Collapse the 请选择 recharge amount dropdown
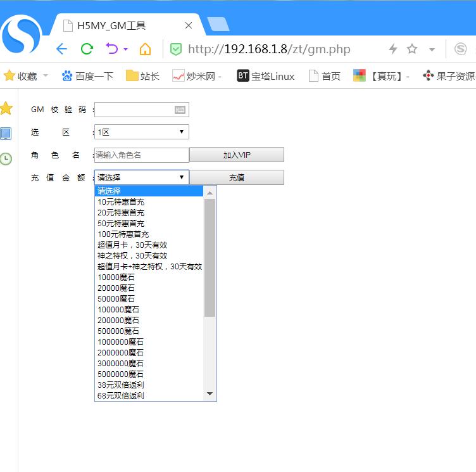The image size is (476, 472). point(141,177)
